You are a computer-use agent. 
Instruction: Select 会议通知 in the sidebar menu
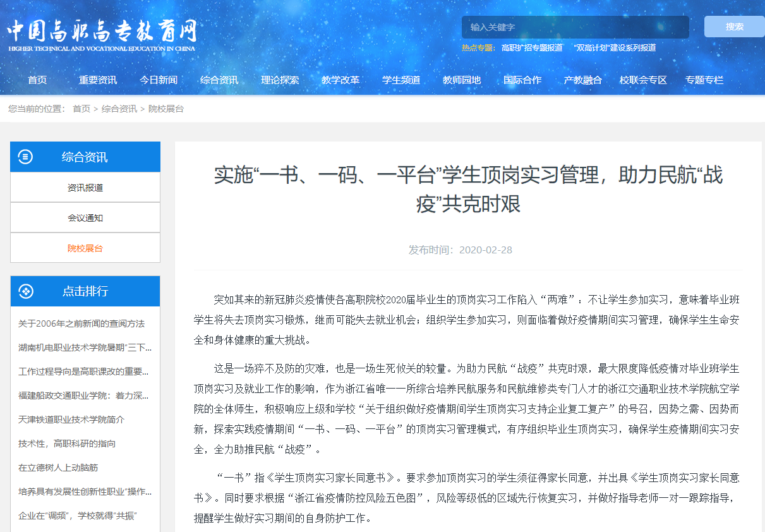pyautogui.click(x=85, y=218)
